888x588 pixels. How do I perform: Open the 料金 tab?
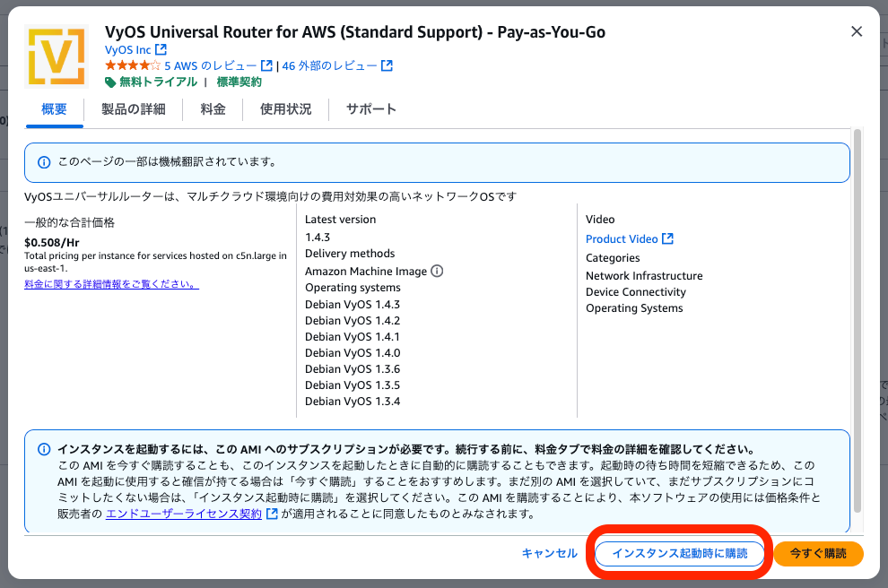213,109
